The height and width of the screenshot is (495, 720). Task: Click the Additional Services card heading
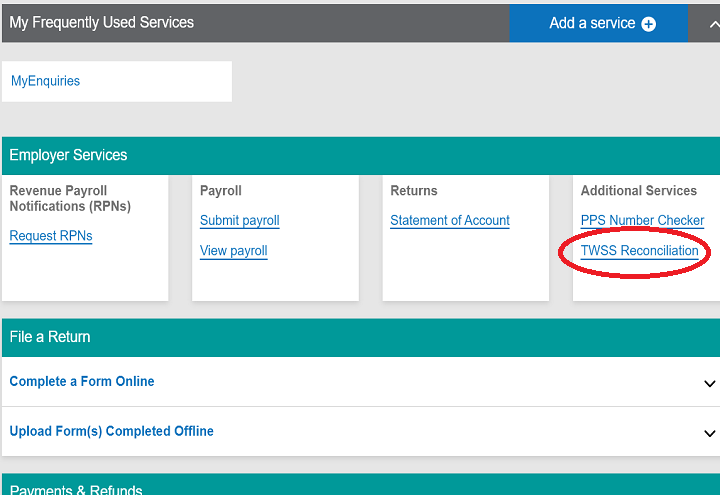[638, 191]
